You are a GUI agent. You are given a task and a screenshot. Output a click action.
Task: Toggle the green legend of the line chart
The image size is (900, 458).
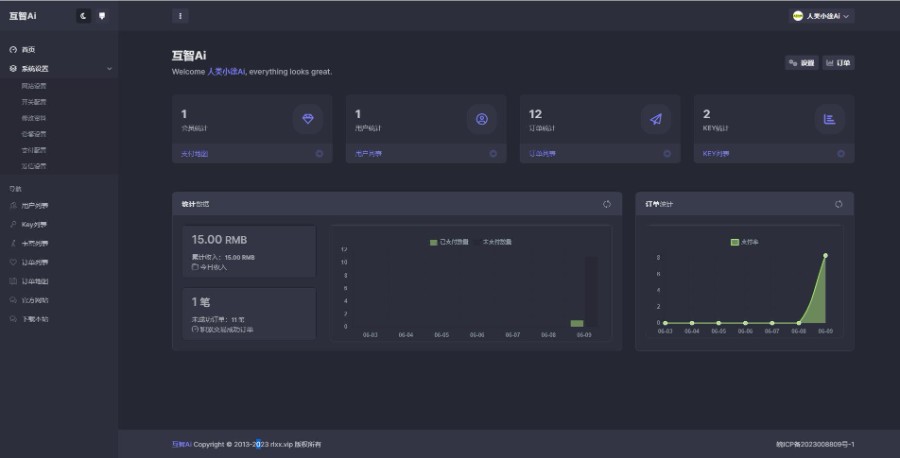click(x=744, y=242)
